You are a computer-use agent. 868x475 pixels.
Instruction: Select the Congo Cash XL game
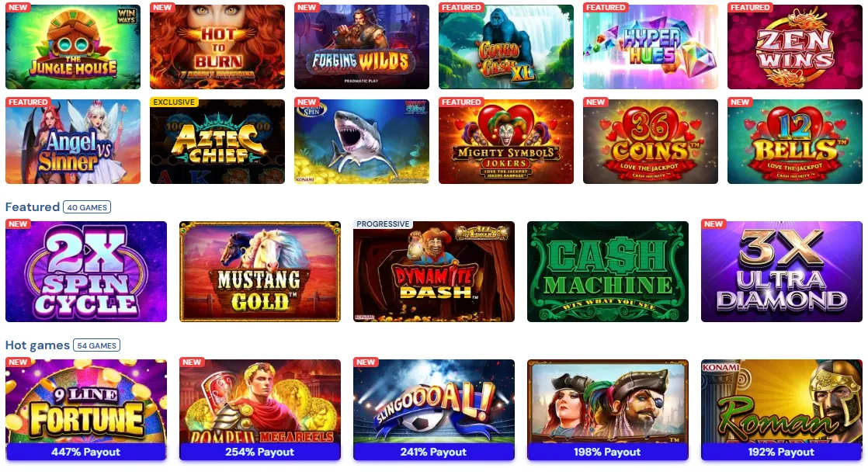point(506,47)
